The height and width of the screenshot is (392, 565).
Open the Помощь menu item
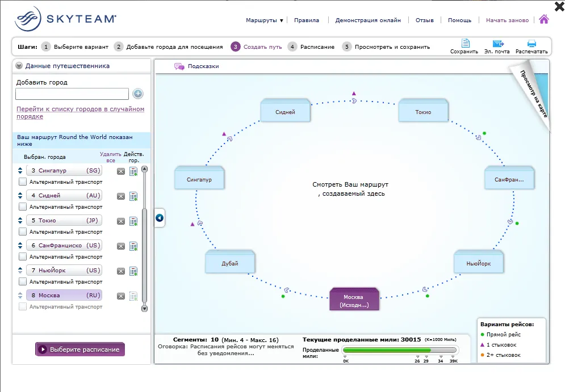coord(459,20)
